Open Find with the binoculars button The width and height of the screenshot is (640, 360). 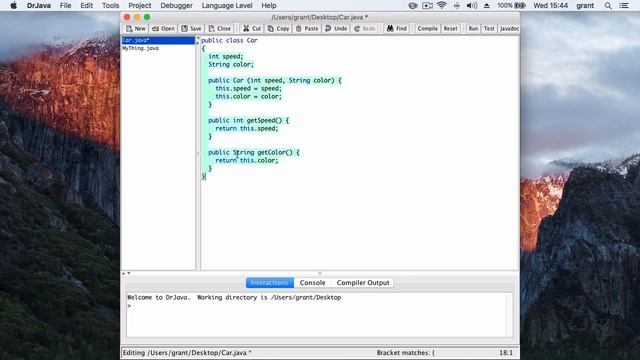tap(397, 29)
